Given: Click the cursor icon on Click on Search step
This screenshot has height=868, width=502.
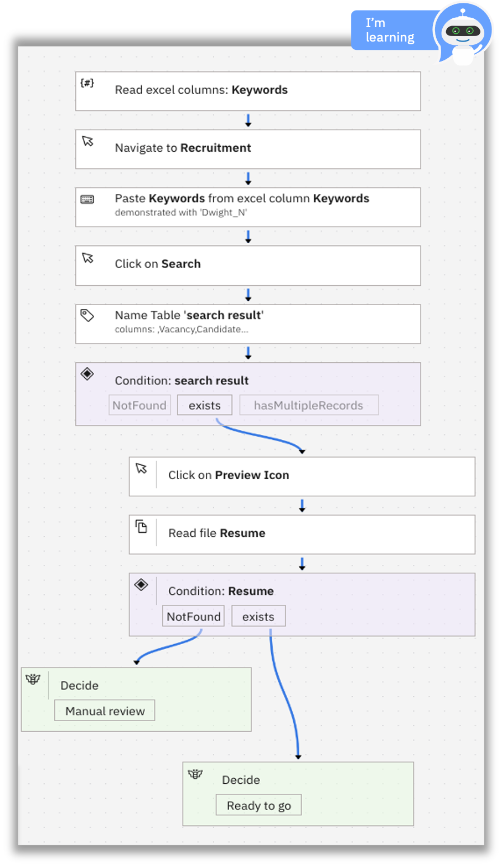Looking at the screenshot, I should coord(87,258).
